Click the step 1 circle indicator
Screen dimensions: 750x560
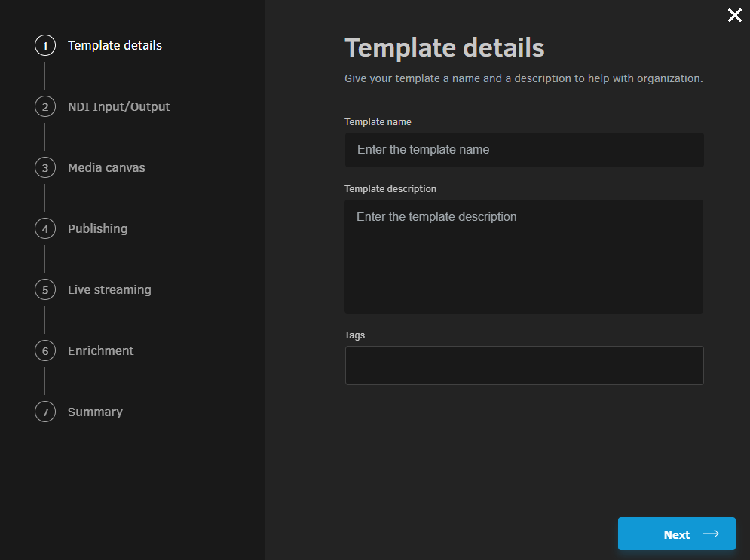44,45
